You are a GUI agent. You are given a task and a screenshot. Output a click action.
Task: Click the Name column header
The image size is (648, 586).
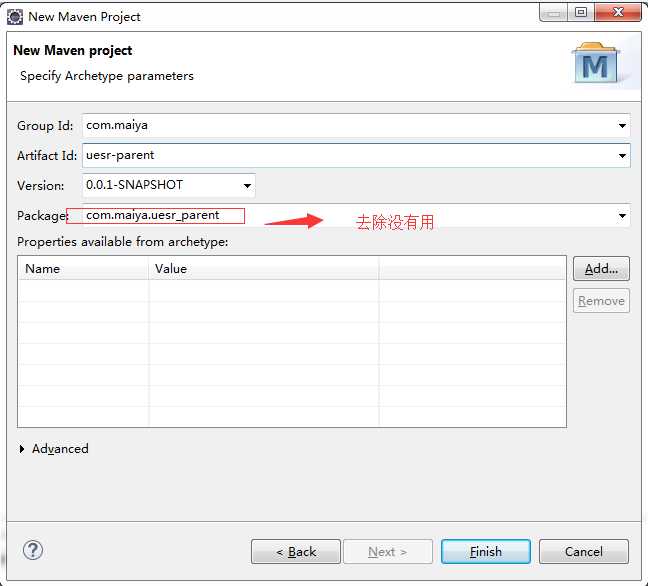pos(83,269)
